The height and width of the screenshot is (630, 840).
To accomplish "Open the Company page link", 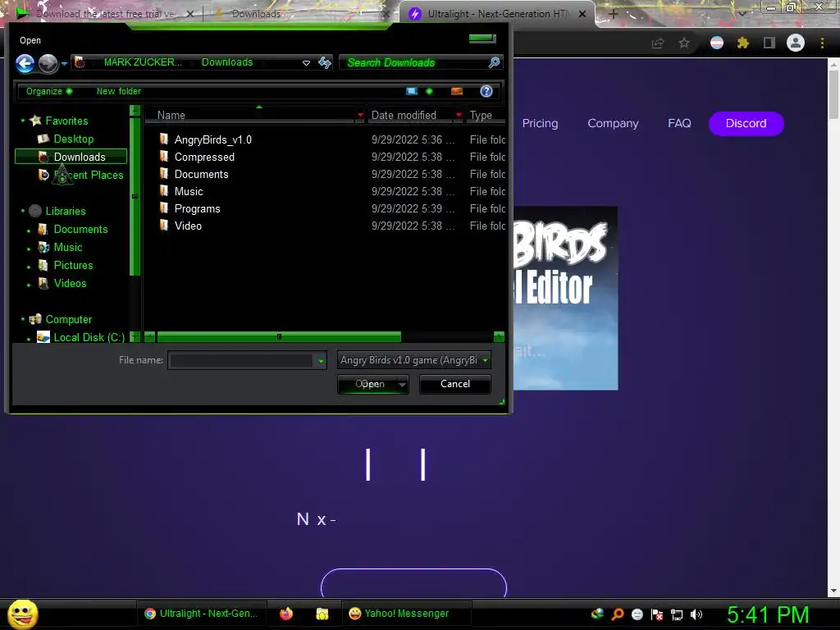I will 613,123.
